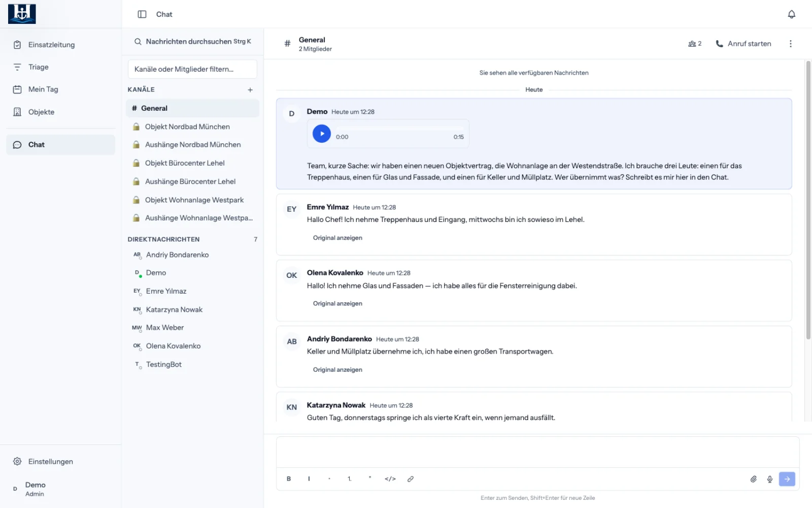Toggle the sidebar panel icon
812x508 pixels.
pyautogui.click(x=142, y=14)
